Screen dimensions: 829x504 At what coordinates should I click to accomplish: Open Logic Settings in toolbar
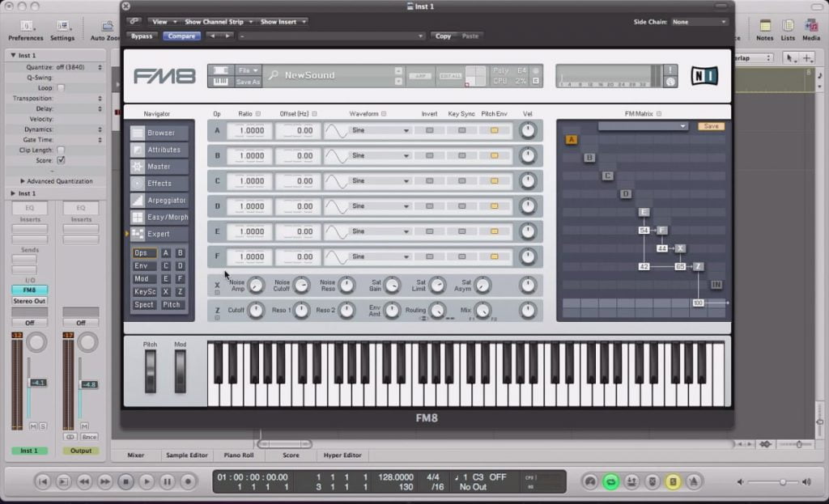coord(62,30)
